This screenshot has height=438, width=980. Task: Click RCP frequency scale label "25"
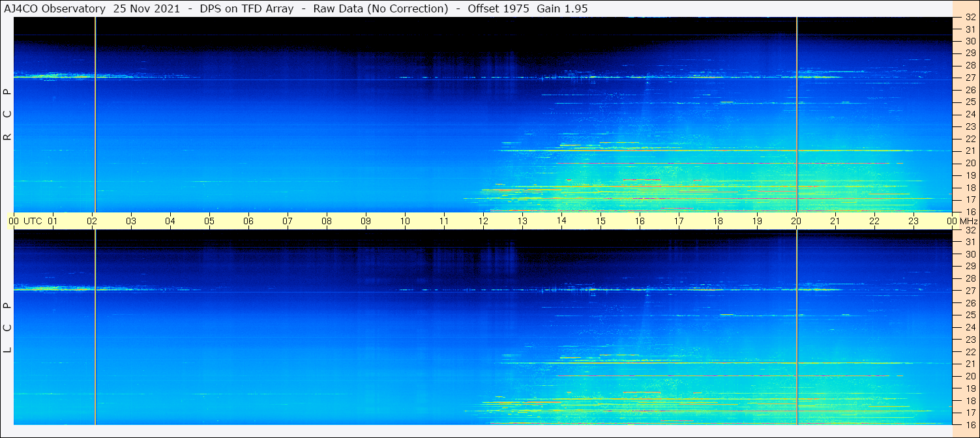pos(970,102)
